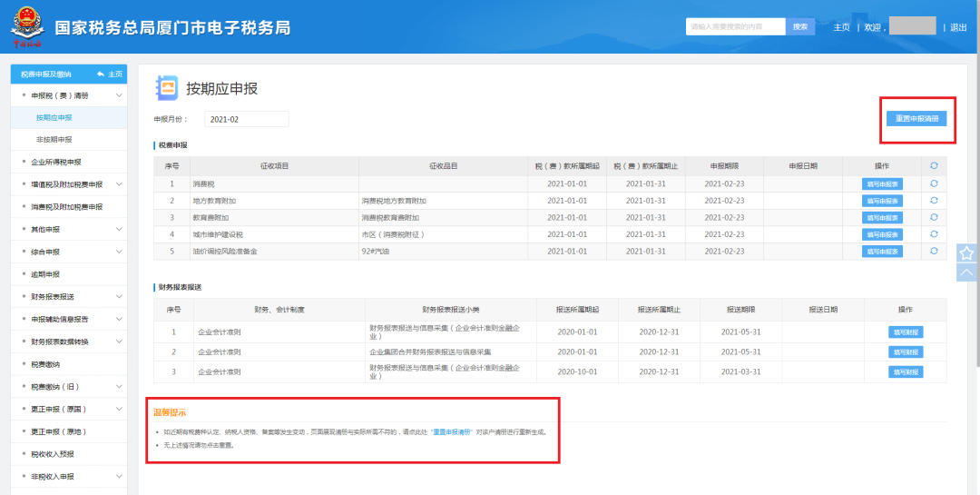Screen dimensions: 980x495
Task: Click the back-to-top arrow icon
Action: tap(966, 272)
